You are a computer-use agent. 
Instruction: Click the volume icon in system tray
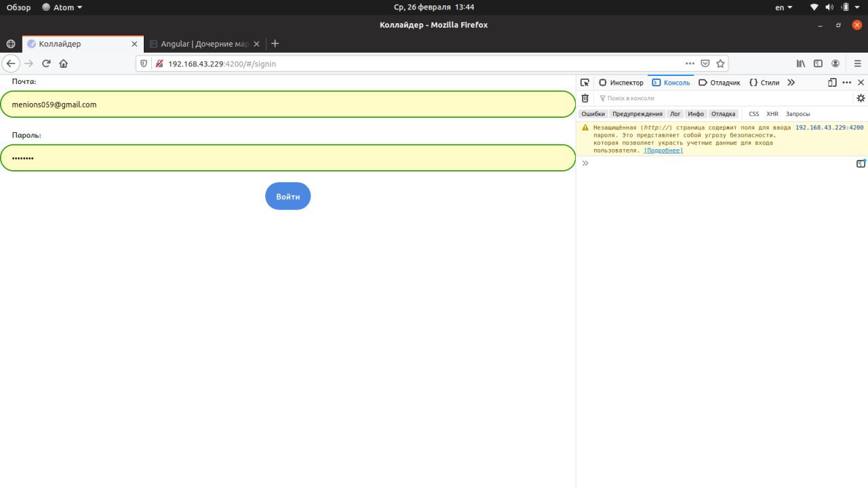point(829,7)
